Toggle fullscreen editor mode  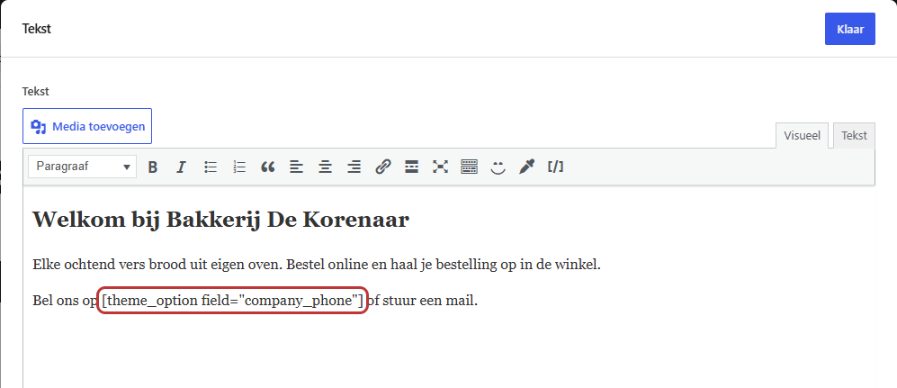tap(440, 167)
